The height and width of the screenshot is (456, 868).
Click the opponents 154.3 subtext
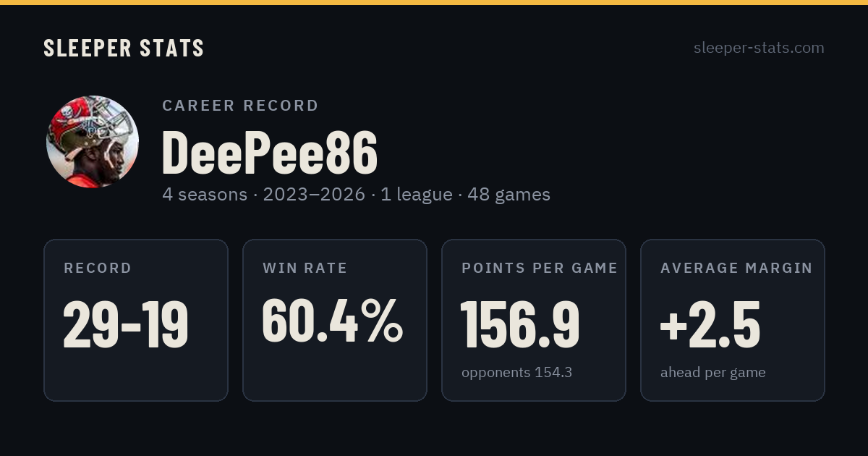(x=516, y=372)
